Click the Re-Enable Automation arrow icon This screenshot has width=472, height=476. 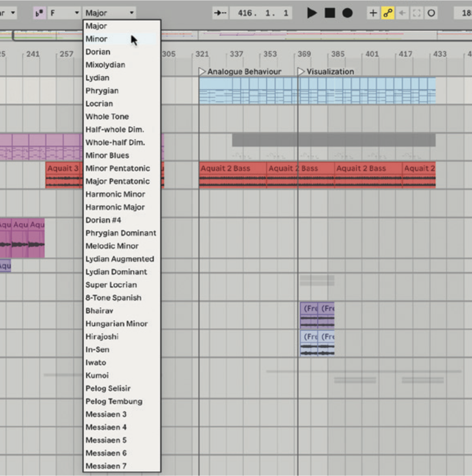point(402,13)
